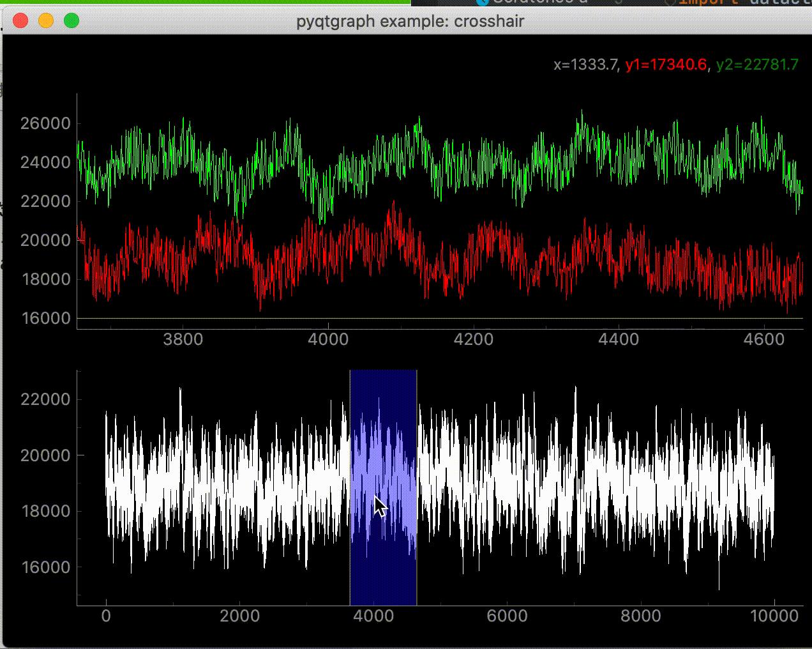This screenshot has width=812, height=649.
Task: Click right edge of blue region
Action: tap(417, 487)
